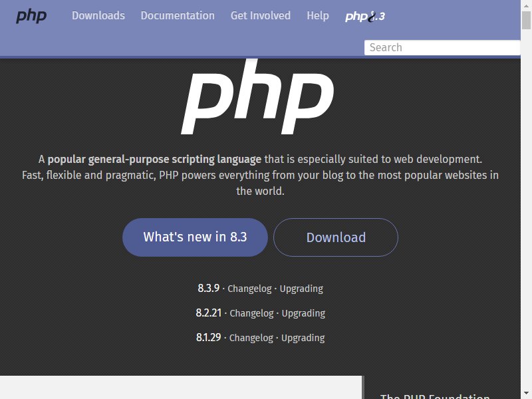Open the Get Involved menu item
532x399 pixels.
coord(261,15)
